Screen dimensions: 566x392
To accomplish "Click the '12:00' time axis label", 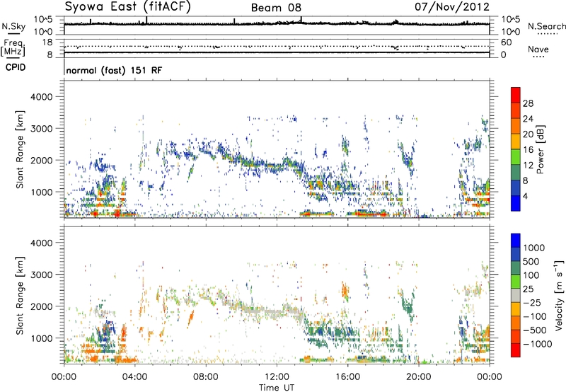I will (277, 376).
